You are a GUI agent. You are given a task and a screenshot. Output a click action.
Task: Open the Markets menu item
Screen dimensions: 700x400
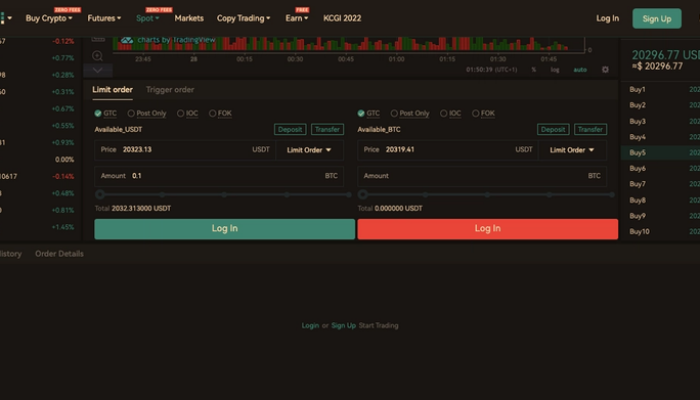tap(189, 18)
